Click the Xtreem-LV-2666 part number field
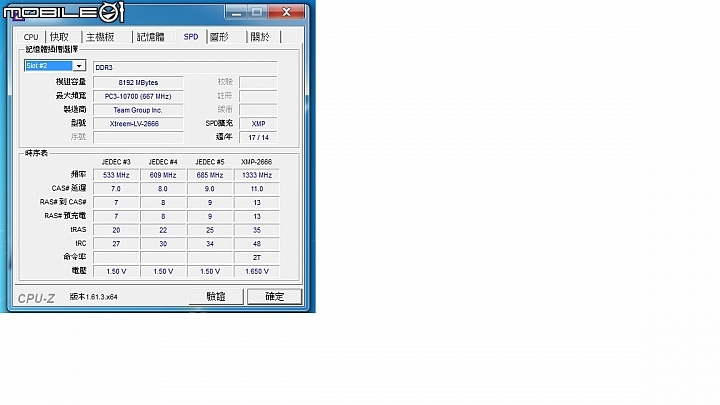720x405 pixels. click(138, 124)
